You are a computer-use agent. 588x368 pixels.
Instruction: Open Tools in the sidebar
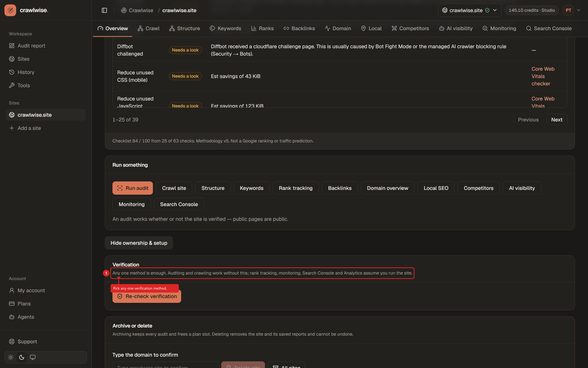tap(46, 85)
